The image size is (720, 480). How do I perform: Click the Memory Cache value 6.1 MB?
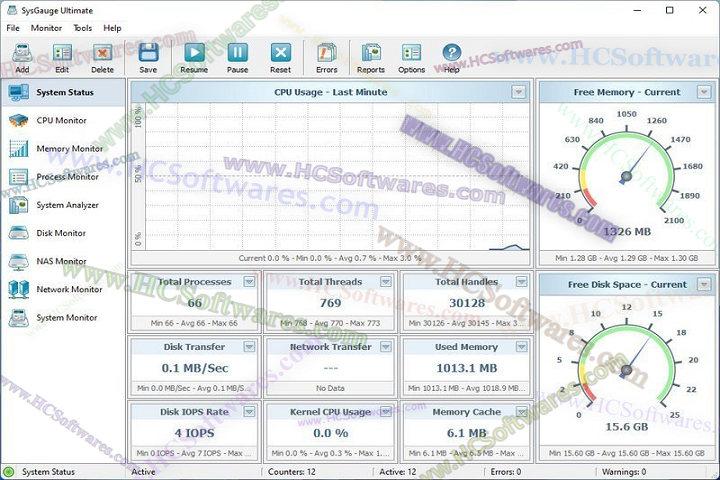[x=467, y=433]
